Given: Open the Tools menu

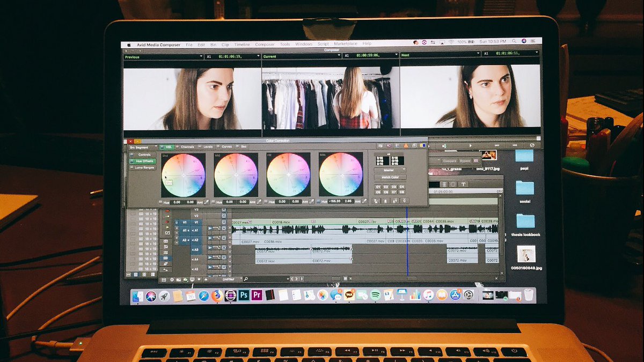Looking at the screenshot, I should (285, 44).
